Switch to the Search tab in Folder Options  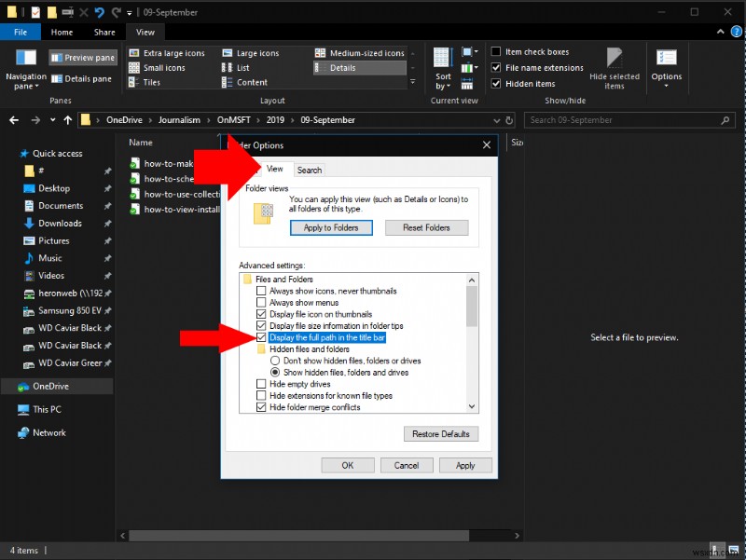[310, 170]
